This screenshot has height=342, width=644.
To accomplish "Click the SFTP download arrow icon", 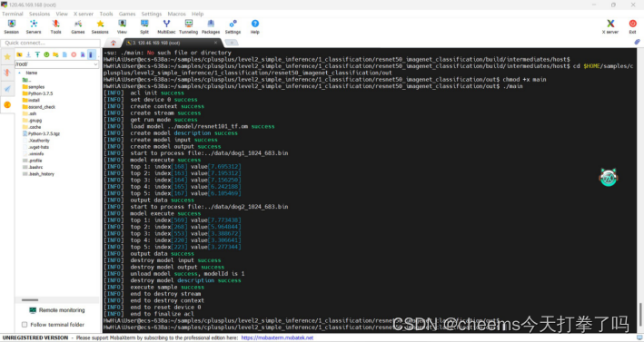I will coord(28,54).
